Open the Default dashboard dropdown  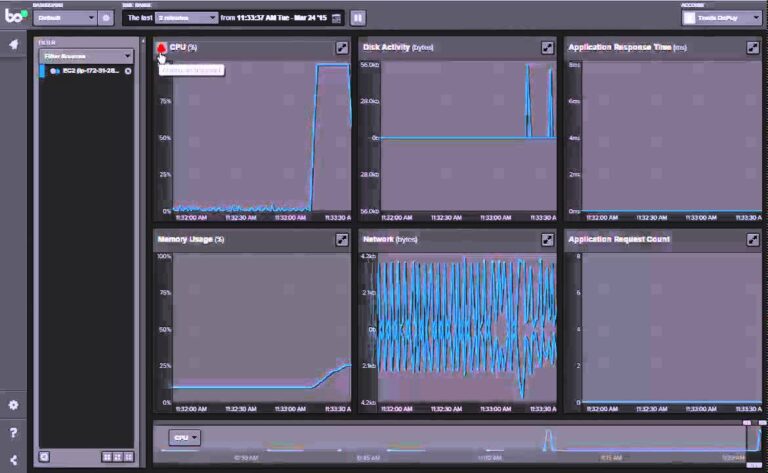65,18
